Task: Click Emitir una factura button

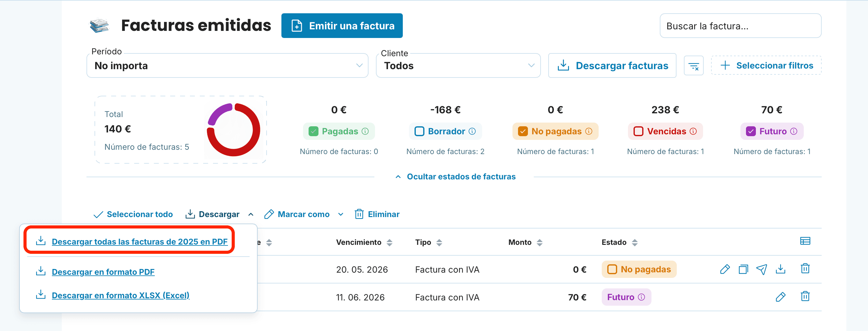Action: (342, 26)
